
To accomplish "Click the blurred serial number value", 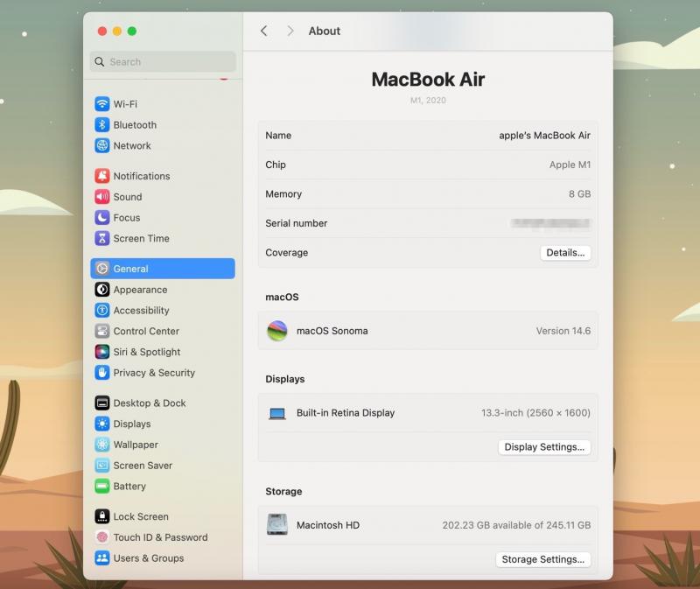I will point(550,223).
